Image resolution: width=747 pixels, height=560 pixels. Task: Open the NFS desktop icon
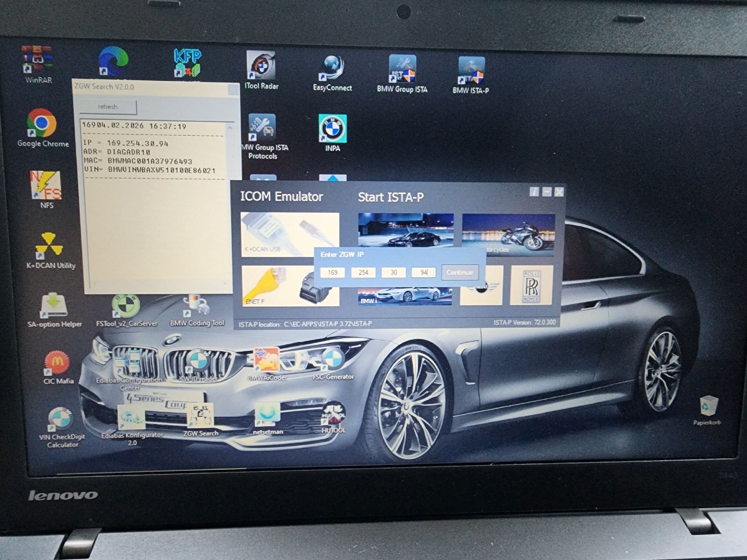(x=46, y=189)
